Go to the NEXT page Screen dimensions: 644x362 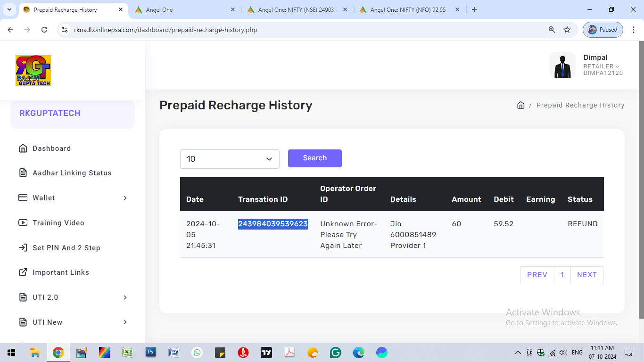pos(586,275)
